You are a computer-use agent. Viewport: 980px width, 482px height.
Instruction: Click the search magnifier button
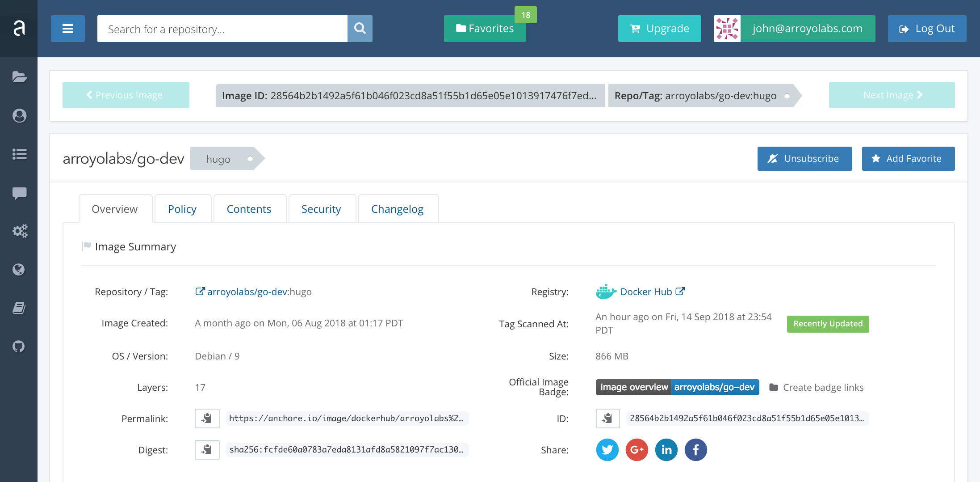(x=360, y=29)
